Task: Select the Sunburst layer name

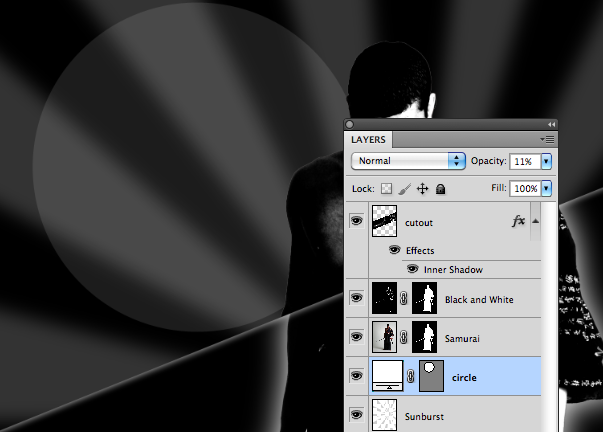Action: click(x=424, y=416)
